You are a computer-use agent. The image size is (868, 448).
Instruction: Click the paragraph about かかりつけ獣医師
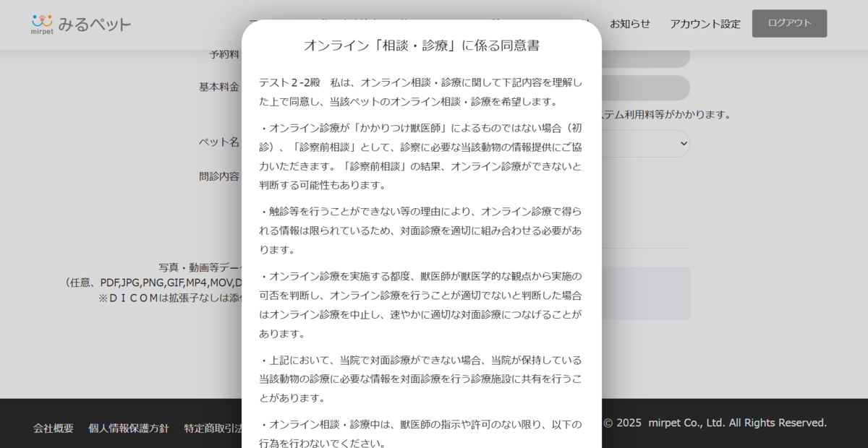tap(420, 157)
